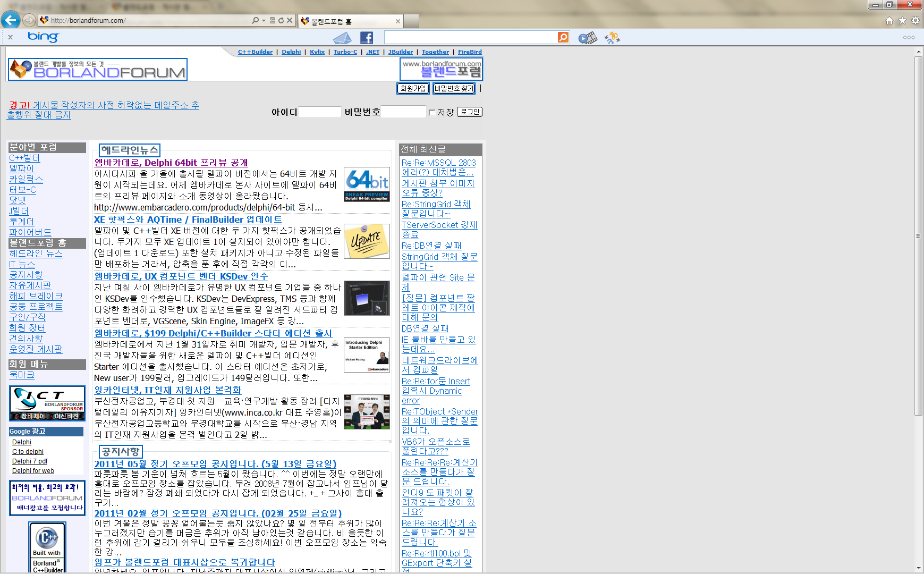This screenshot has width=924, height=574.
Task: Expand the address bar search dropdown arrow
Action: [264, 20]
